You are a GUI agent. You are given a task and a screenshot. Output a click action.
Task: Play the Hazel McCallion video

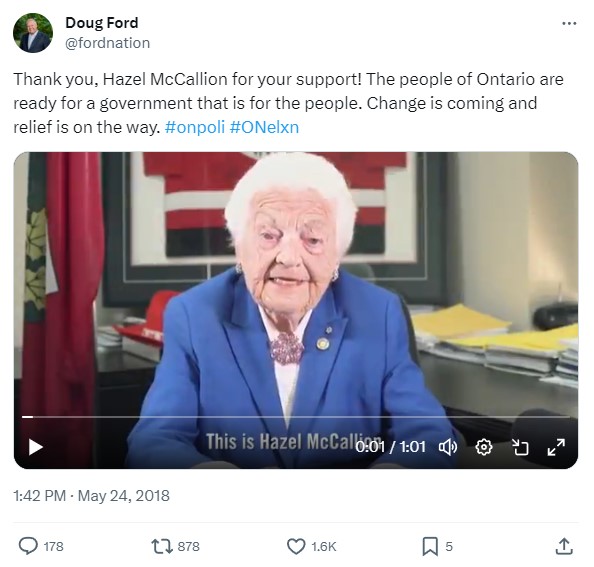pos(36,447)
